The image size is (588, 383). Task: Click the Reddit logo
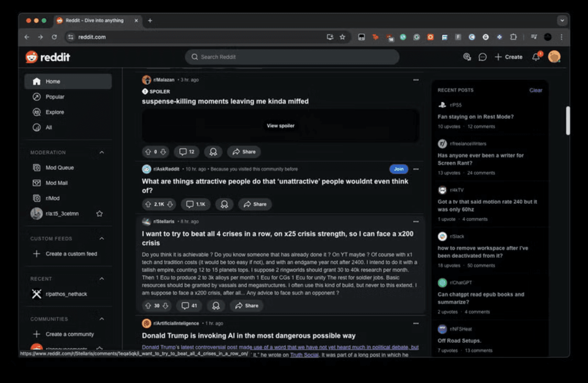click(x=48, y=57)
